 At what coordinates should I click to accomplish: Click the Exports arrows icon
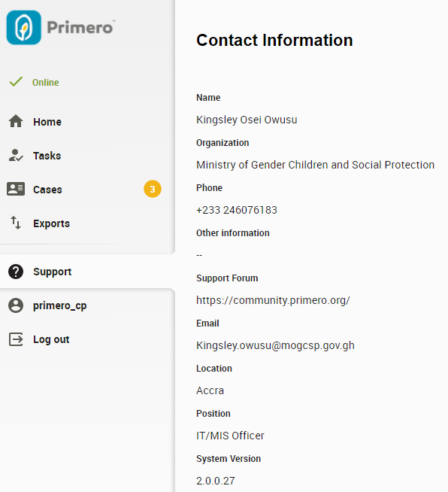click(16, 223)
